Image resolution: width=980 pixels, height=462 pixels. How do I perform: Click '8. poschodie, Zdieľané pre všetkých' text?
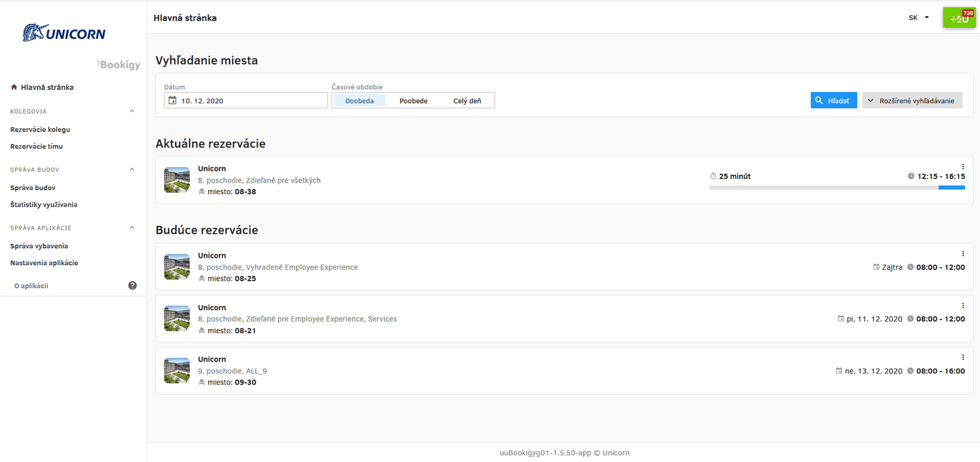[x=259, y=181]
